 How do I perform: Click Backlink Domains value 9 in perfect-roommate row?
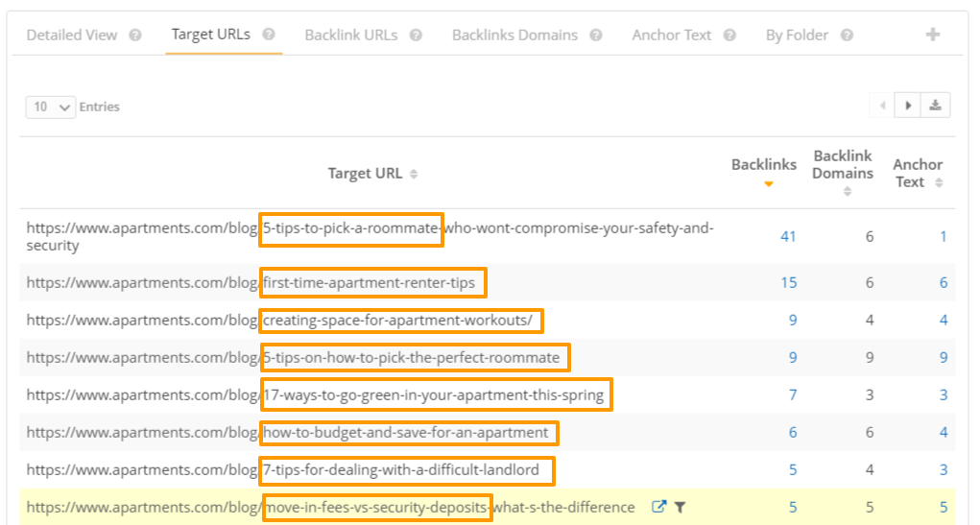[x=870, y=357]
